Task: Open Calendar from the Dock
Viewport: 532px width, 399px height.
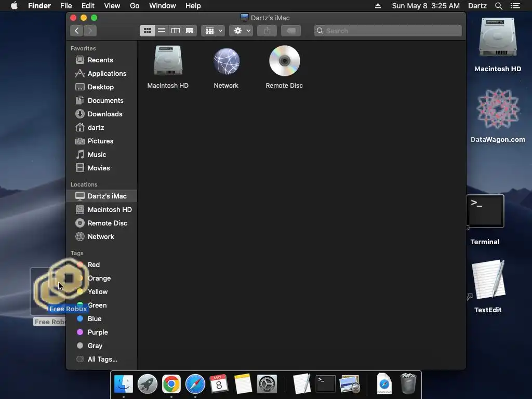Action: [219, 384]
